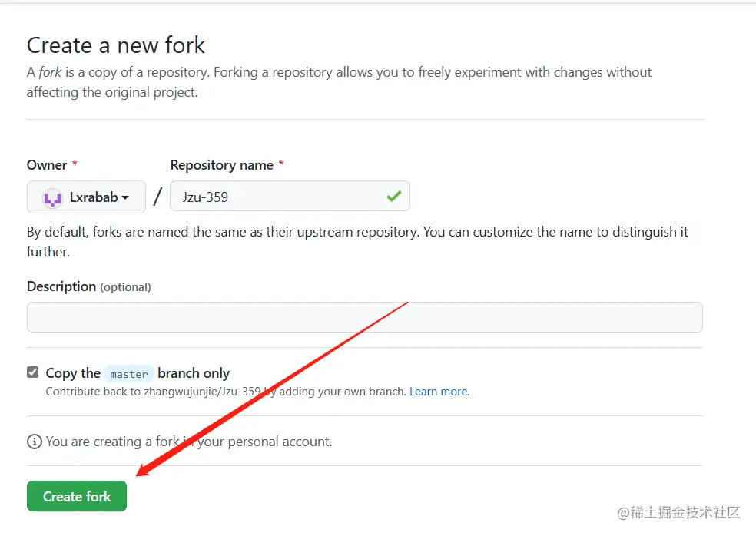Click the slash separator between owner and name
The image size is (756, 536).
pyautogui.click(x=157, y=197)
